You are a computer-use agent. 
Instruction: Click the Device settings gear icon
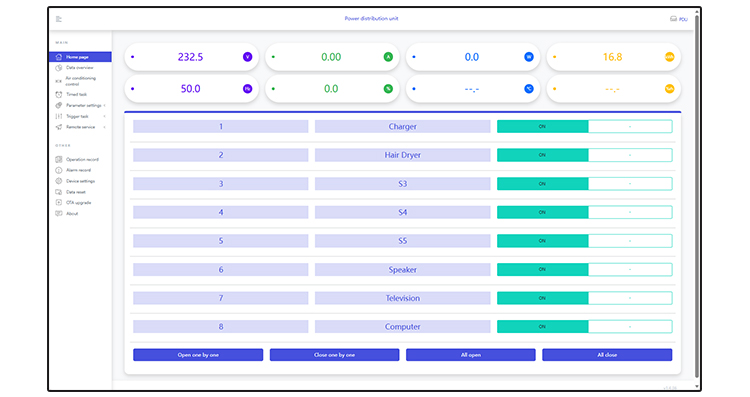(x=59, y=181)
